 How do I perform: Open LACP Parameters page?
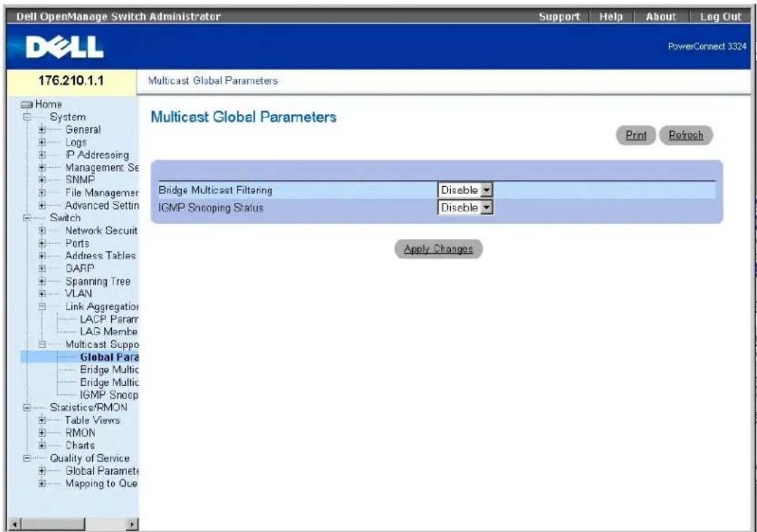109,319
